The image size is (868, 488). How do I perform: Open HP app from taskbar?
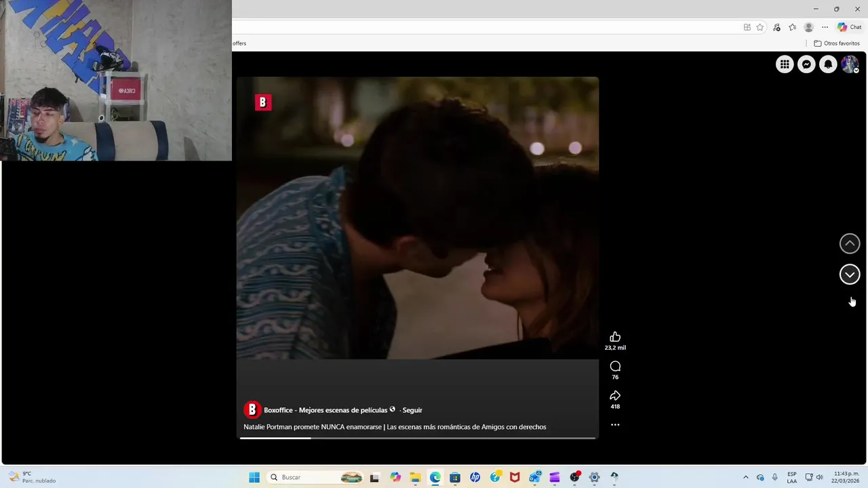click(475, 477)
